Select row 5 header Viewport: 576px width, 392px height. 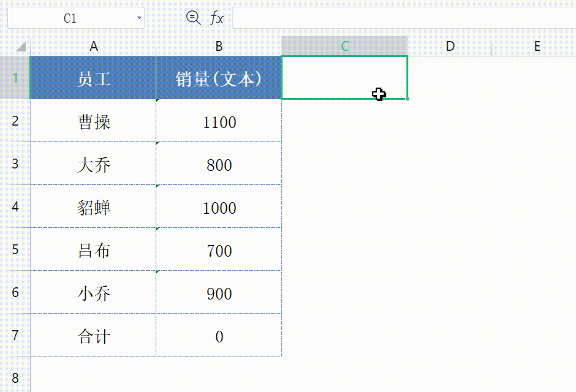point(15,249)
